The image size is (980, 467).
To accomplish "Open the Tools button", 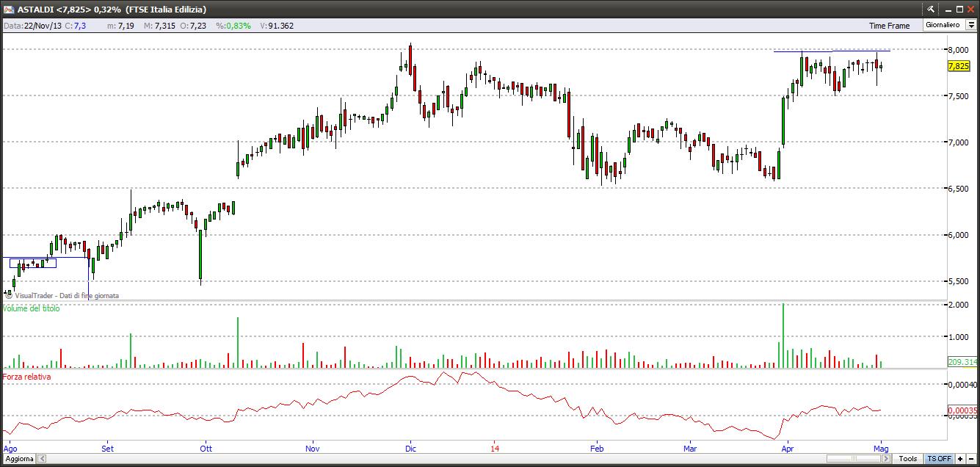I will point(908,459).
